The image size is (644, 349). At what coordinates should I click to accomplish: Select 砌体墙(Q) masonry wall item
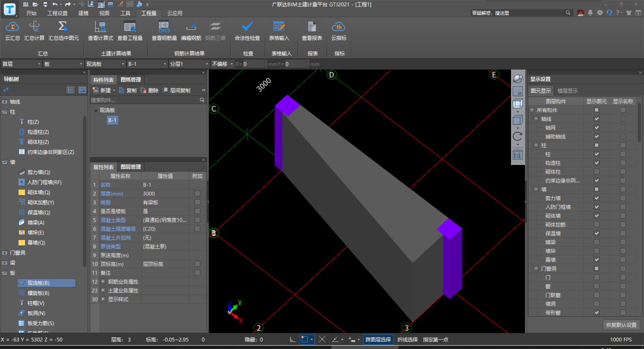(39, 192)
